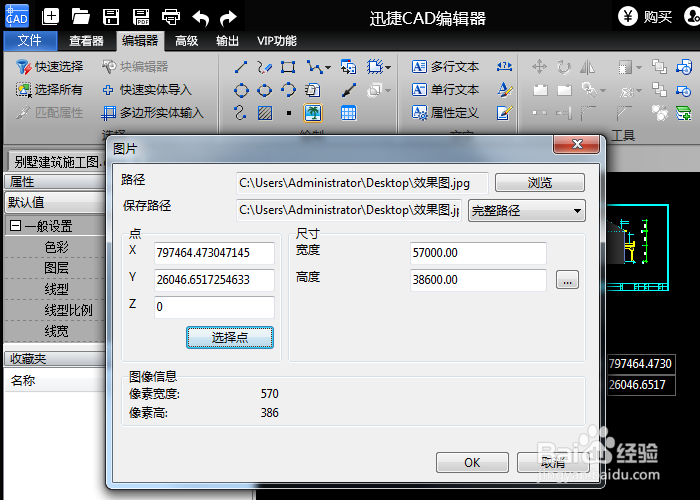Viewport: 700px width, 500px height.
Task: Click the redo arrow icon
Action: pos(229,18)
